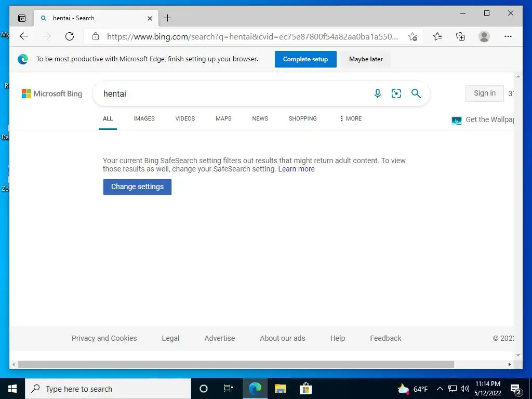
Task: Switch to the NEWS tab
Action: pyautogui.click(x=260, y=118)
